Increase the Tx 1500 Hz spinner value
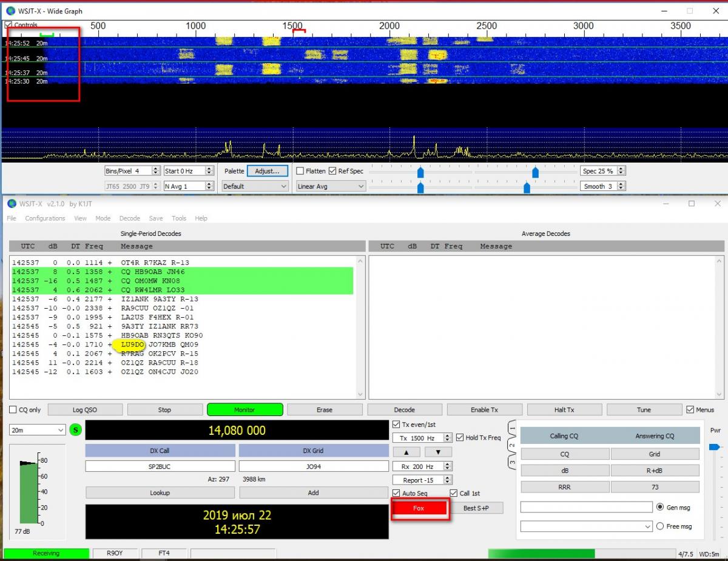728x561 pixels. [x=448, y=435]
